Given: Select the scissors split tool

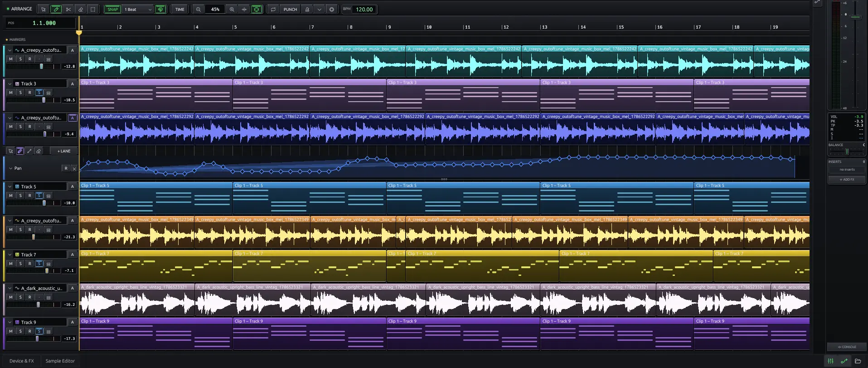Looking at the screenshot, I should [x=68, y=9].
